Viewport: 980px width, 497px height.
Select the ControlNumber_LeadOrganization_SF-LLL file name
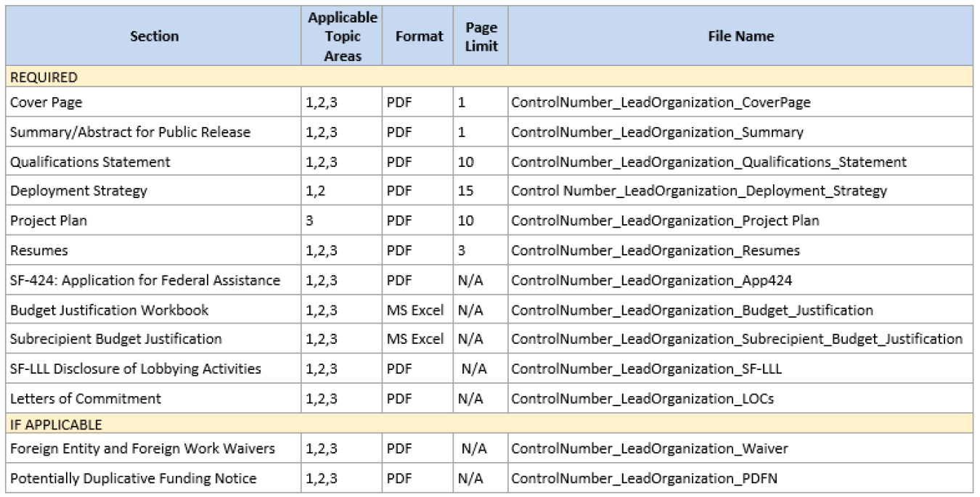(646, 369)
